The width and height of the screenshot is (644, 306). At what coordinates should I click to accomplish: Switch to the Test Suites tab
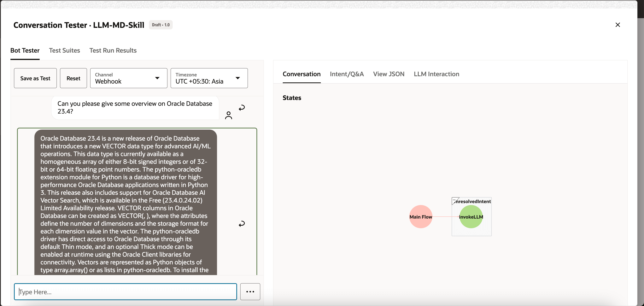click(x=64, y=50)
